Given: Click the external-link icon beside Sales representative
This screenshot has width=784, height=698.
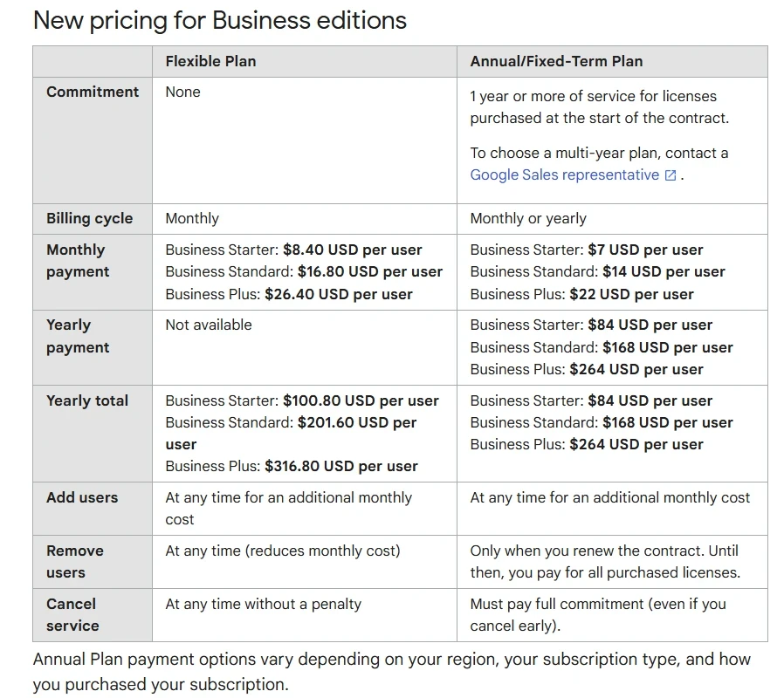Looking at the screenshot, I should [671, 175].
